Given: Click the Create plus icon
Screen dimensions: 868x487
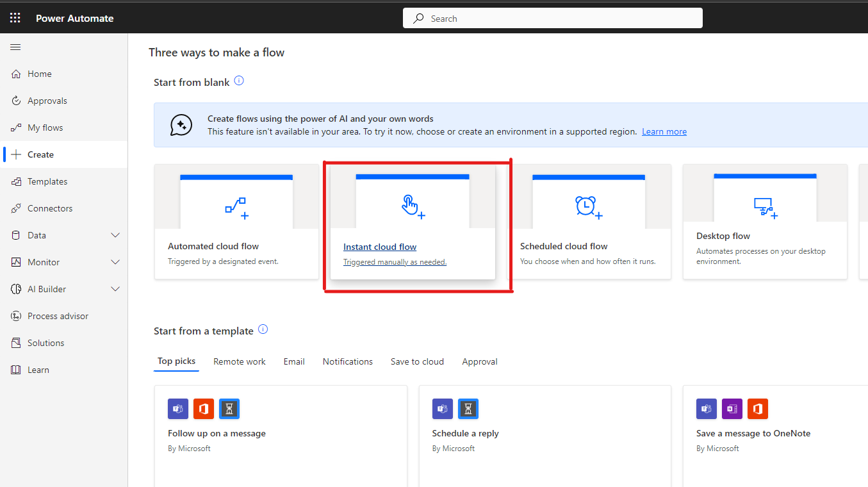Looking at the screenshot, I should coord(16,154).
